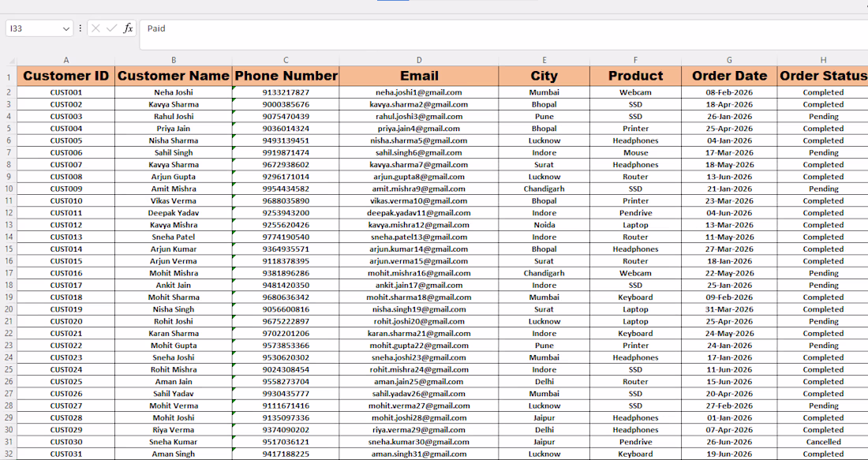868x460 pixels.
Task: Select Pending status in CUST003 row
Action: (x=822, y=116)
